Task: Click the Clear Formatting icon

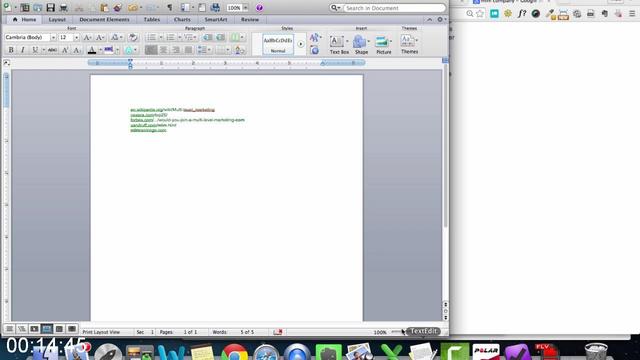Action: point(133,38)
